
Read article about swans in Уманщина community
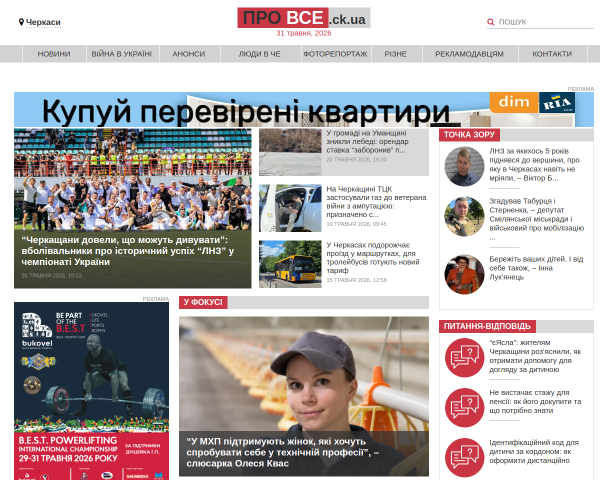[x=367, y=142]
